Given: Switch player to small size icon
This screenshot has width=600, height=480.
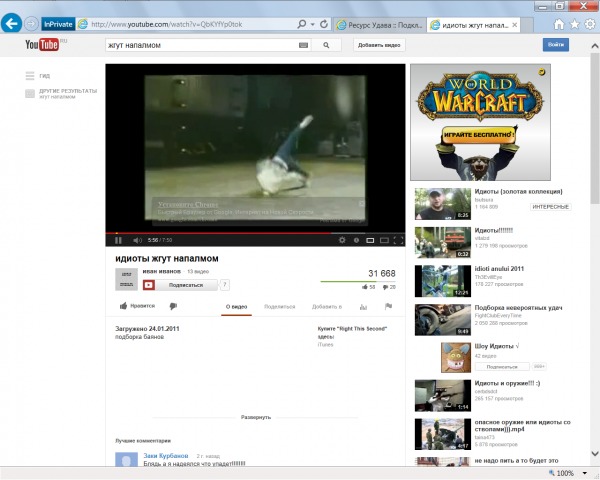Looking at the screenshot, I should pos(370,240).
